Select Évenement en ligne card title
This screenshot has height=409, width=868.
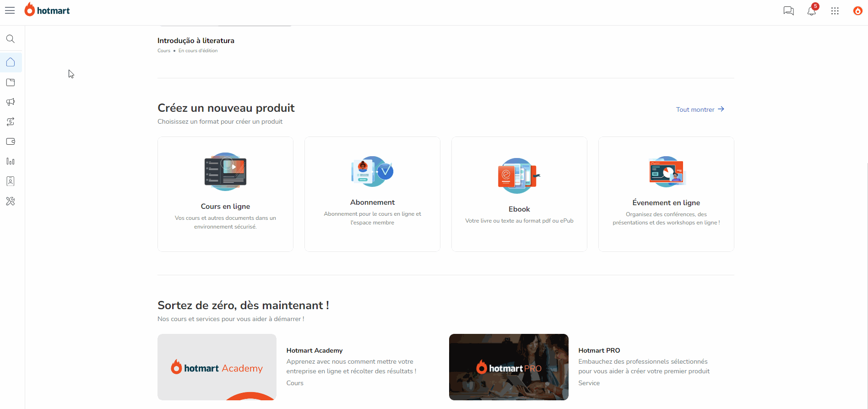tap(666, 202)
